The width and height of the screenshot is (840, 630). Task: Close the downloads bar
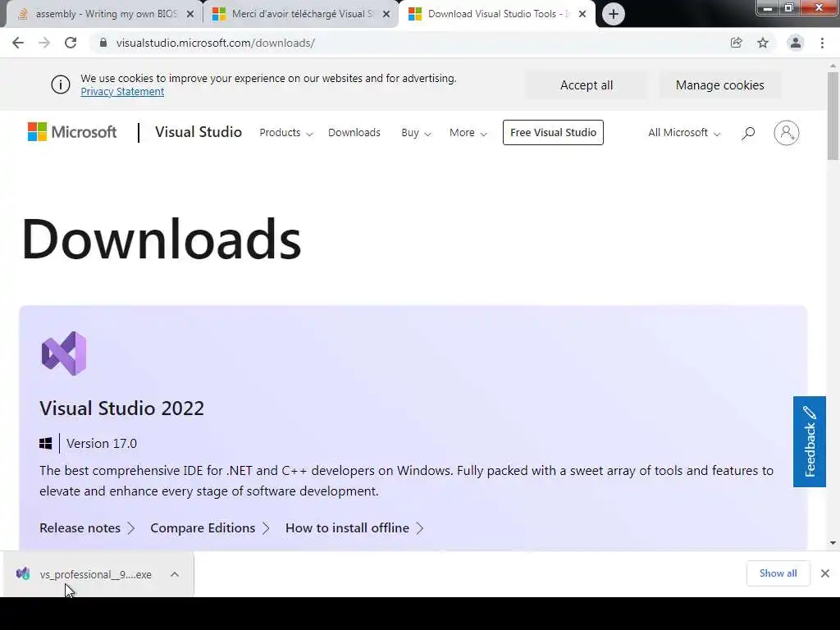(x=825, y=573)
